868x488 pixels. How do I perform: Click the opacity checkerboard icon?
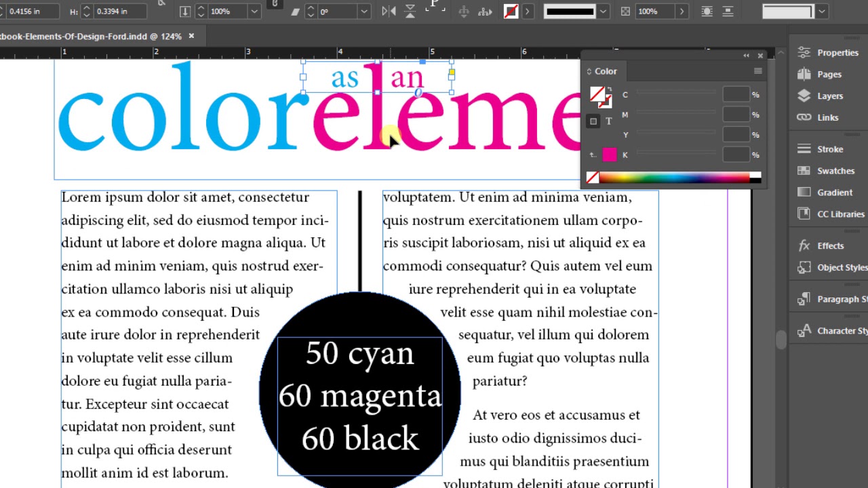tap(625, 12)
